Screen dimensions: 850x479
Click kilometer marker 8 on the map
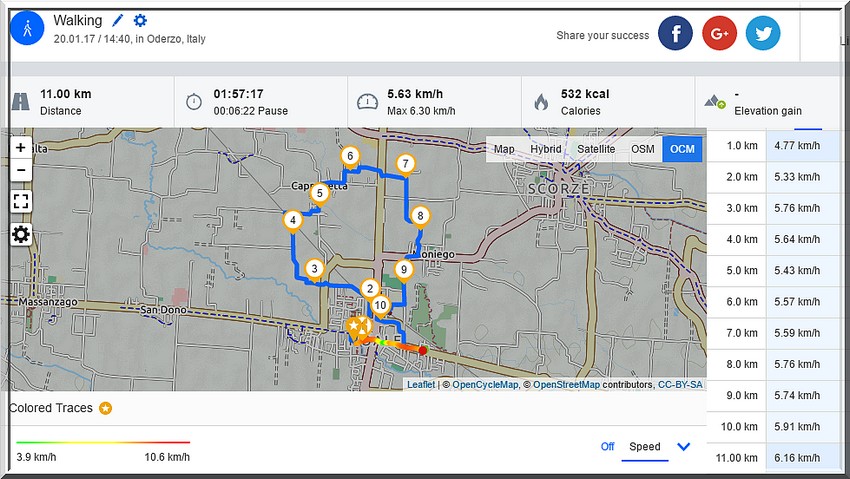(x=420, y=218)
